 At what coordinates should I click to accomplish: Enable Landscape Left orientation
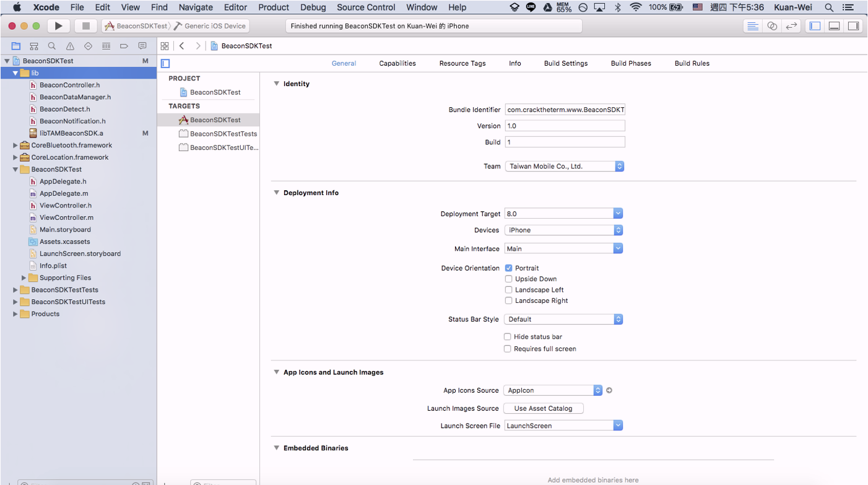click(x=509, y=290)
